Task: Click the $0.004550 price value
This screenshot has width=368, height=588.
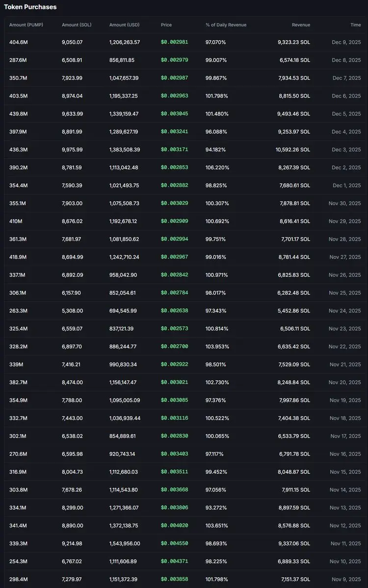Action: (x=174, y=543)
